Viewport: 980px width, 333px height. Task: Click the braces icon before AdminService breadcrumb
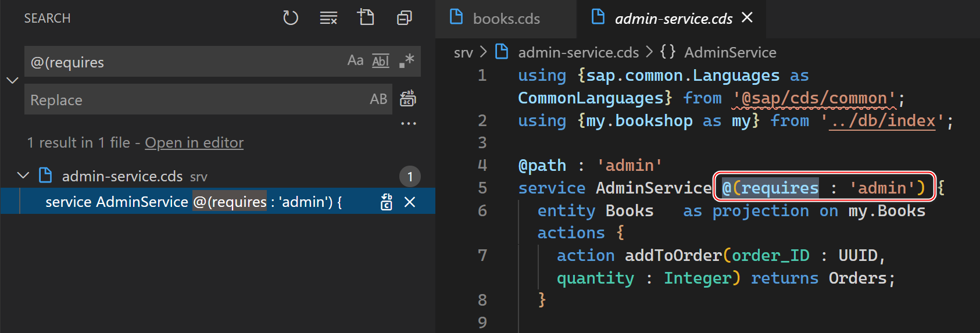pos(668,52)
